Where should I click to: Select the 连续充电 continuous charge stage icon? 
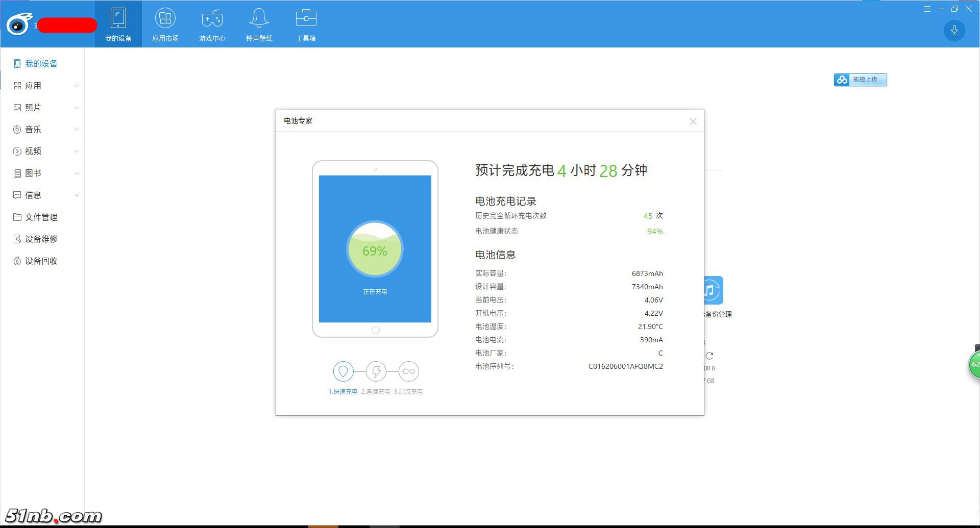point(376,371)
